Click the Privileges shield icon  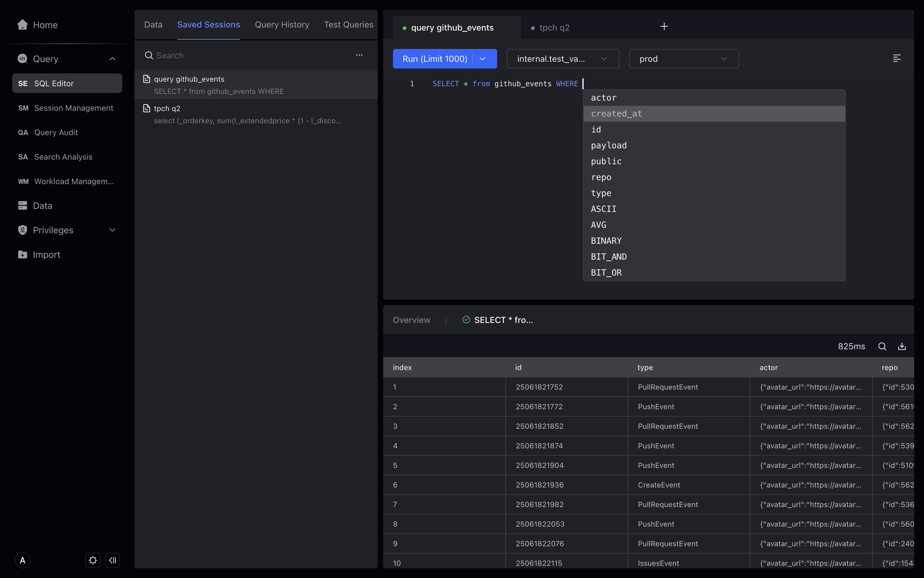pyautogui.click(x=23, y=230)
